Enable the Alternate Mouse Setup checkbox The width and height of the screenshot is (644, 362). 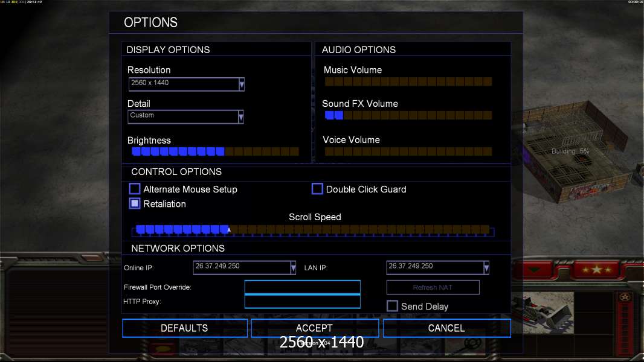(135, 189)
